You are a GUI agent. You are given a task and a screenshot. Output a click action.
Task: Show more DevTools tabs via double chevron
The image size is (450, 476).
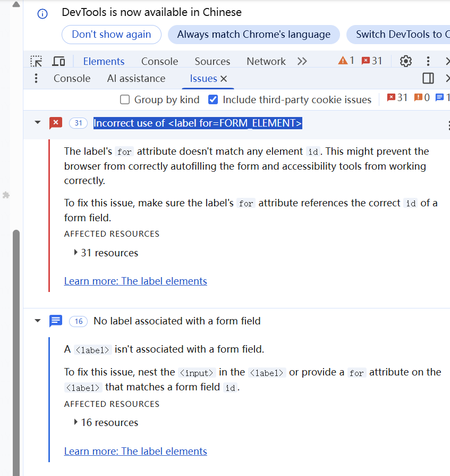(302, 61)
